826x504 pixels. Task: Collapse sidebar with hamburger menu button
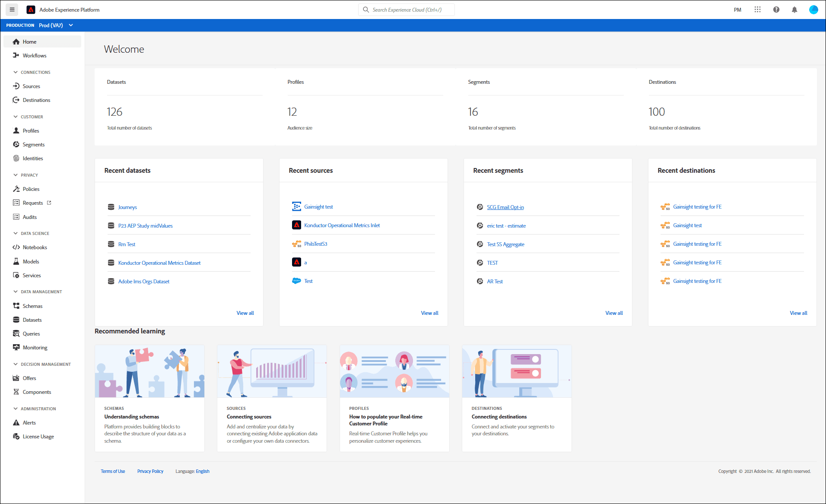pos(12,10)
